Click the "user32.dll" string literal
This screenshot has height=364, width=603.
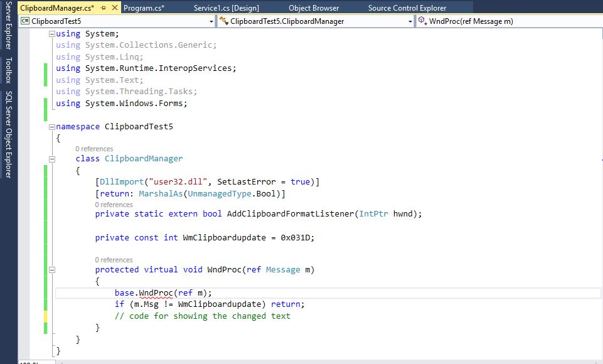(178, 182)
